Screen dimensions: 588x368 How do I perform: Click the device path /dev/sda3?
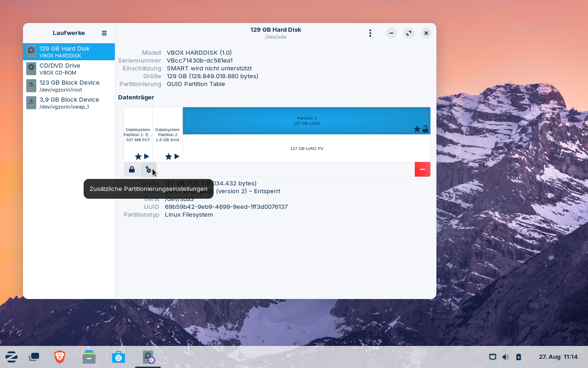[x=179, y=199]
